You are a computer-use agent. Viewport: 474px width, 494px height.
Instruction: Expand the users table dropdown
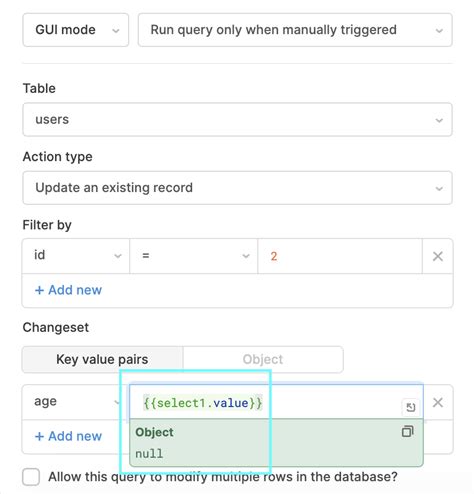click(x=237, y=120)
